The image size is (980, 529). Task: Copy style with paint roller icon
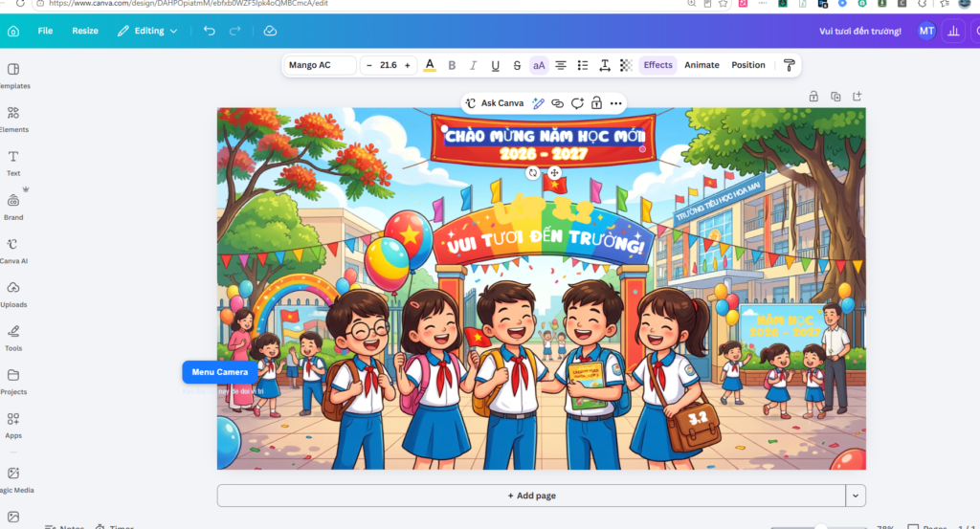(789, 65)
